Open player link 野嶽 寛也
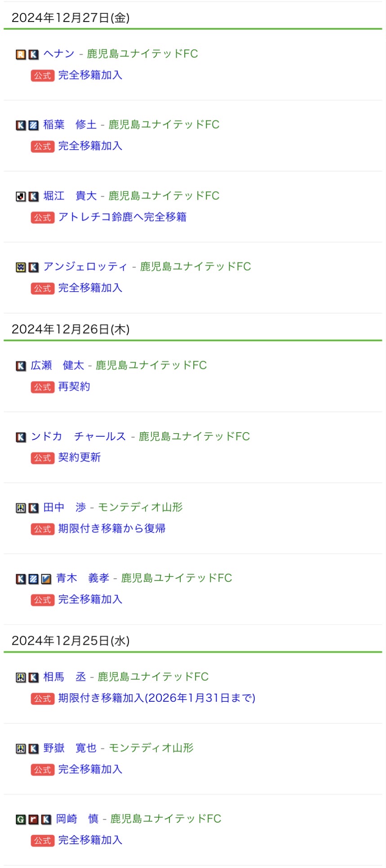The height and width of the screenshot is (868, 386). (x=70, y=748)
